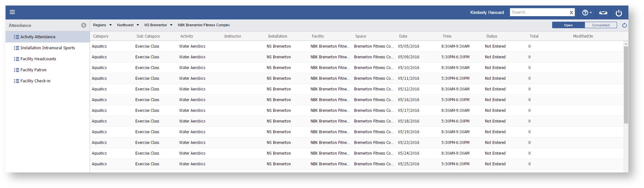The height and width of the screenshot is (188, 644).
Task: Select Installation Intramural Sports menu item
Action: [x=47, y=48]
